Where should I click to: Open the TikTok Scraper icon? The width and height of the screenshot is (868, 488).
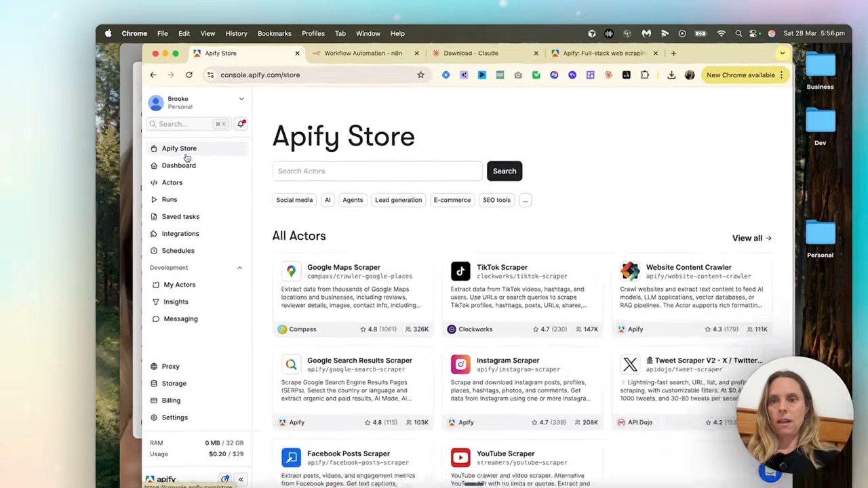[x=460, y=271]
